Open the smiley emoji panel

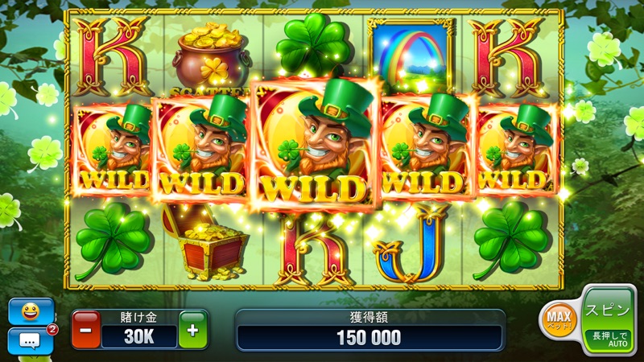31,312
